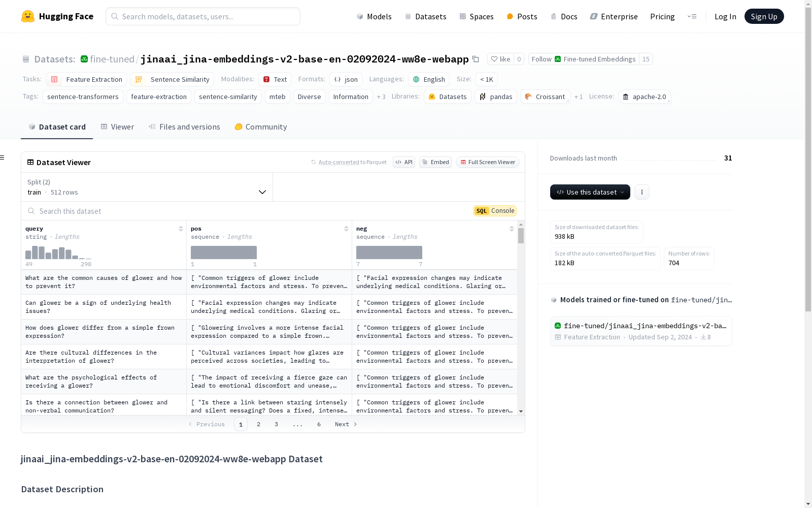The width and height of the screenshot is (812, 508).
Task: Copy dataset name with copy icon
Action: pos(476,59)
